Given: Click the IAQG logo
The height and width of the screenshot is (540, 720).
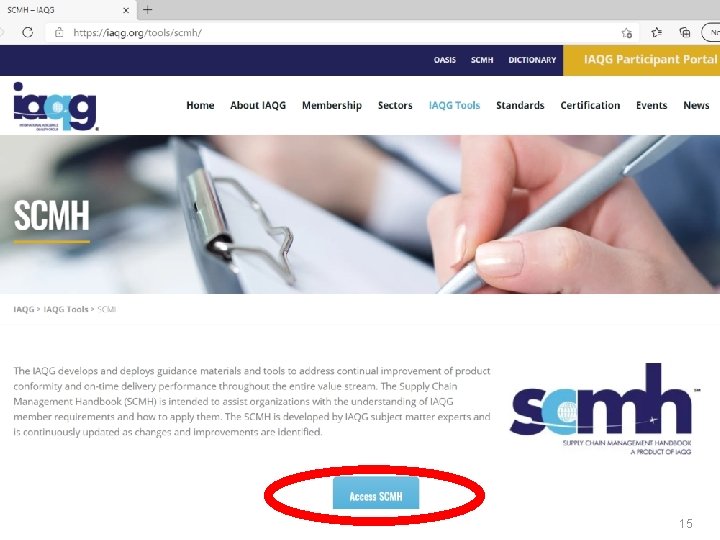Looking at the screenshot, I should pyautogui.click(x=56, y=107).
